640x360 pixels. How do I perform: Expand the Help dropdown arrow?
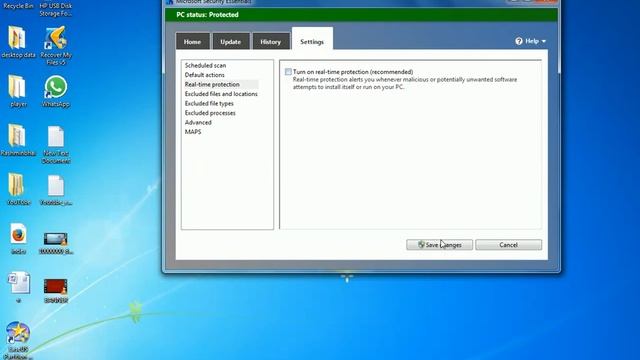(544, 41)
